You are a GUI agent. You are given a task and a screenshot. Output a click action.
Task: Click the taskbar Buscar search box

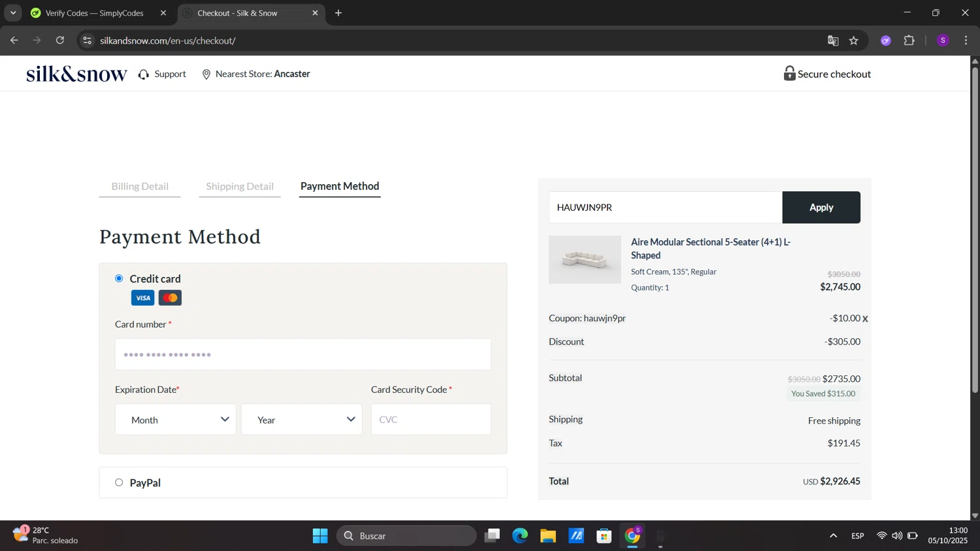(406, 536)
